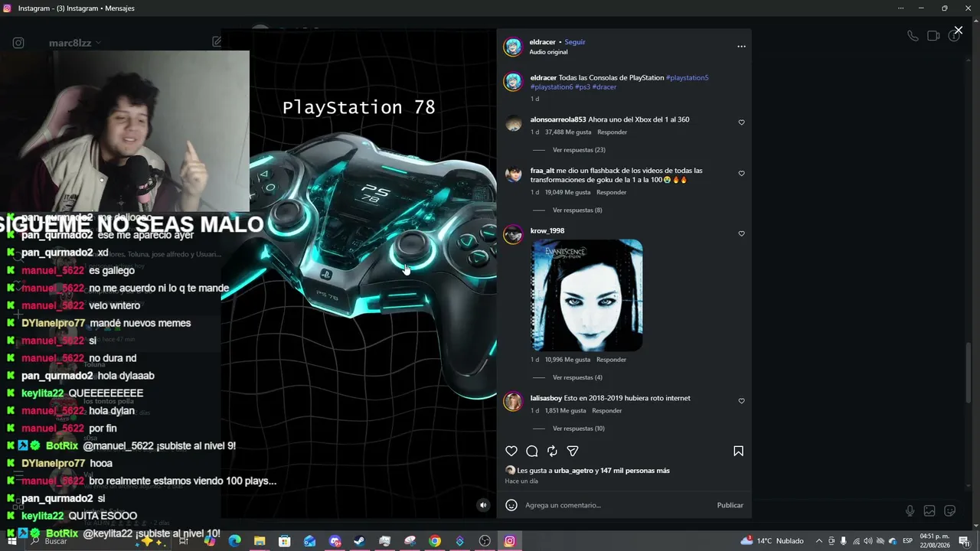This screenshot has width=980, height=551.
Task: Open the #playstation5 hashtag
Action: pyautogui.click(x=688, y=77)
